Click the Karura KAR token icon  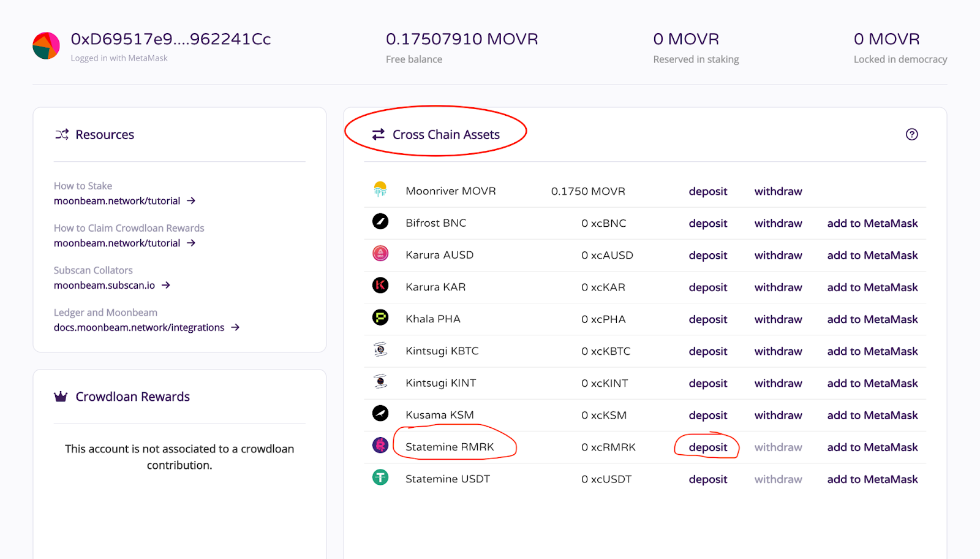pos(380,285)
